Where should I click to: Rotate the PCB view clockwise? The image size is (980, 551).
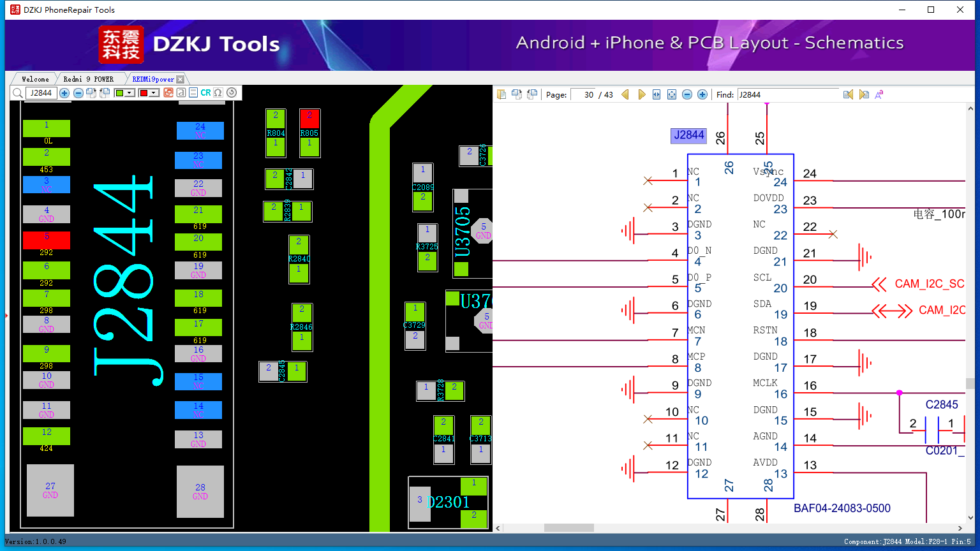(91, 93)
